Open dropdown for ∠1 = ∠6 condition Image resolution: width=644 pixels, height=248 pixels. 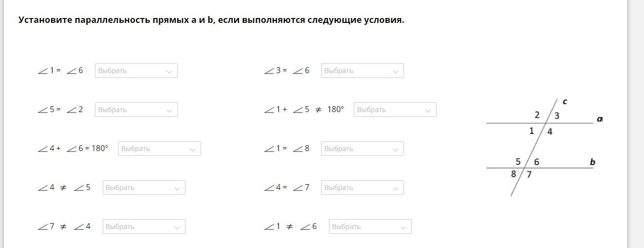pyautogui.click(x=136, y=71)
